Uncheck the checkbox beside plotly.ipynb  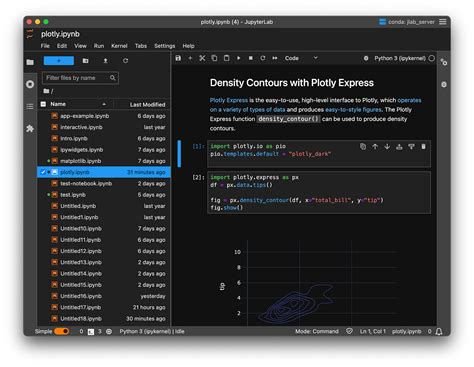click(43, 172)
